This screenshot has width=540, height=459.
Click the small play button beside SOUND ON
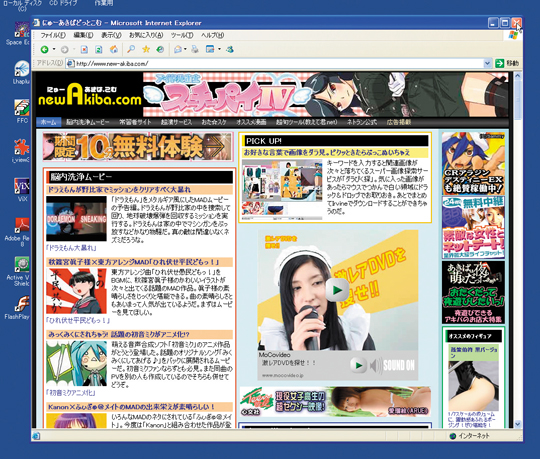(359, 365)
